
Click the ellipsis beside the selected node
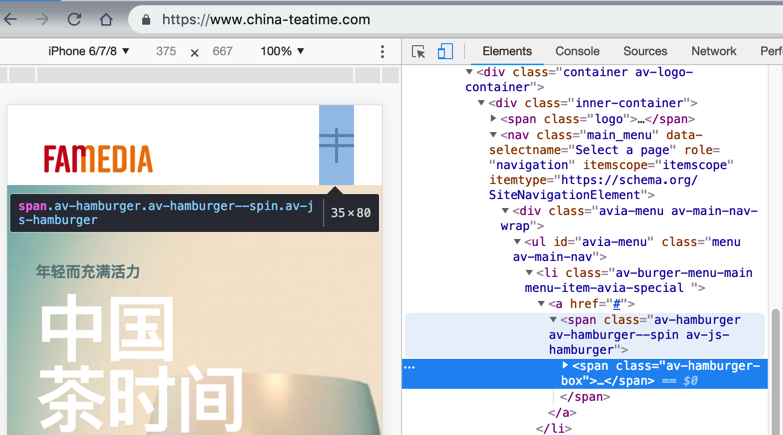[x=409, y=368]
